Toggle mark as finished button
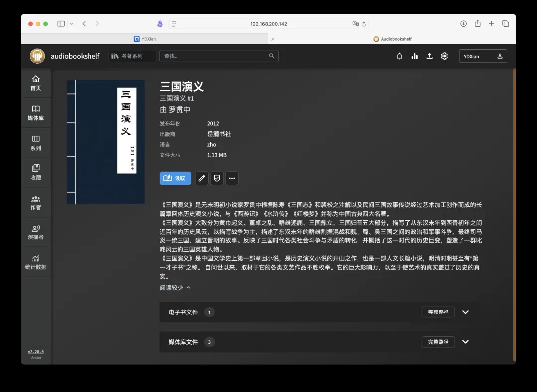The image size is (537, 392). coord(216,178)
